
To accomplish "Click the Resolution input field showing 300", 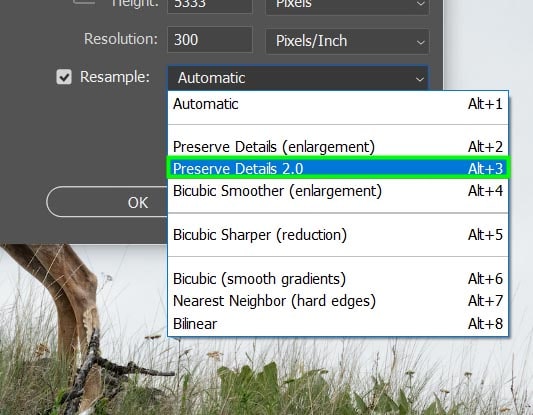I will point(210,40).
